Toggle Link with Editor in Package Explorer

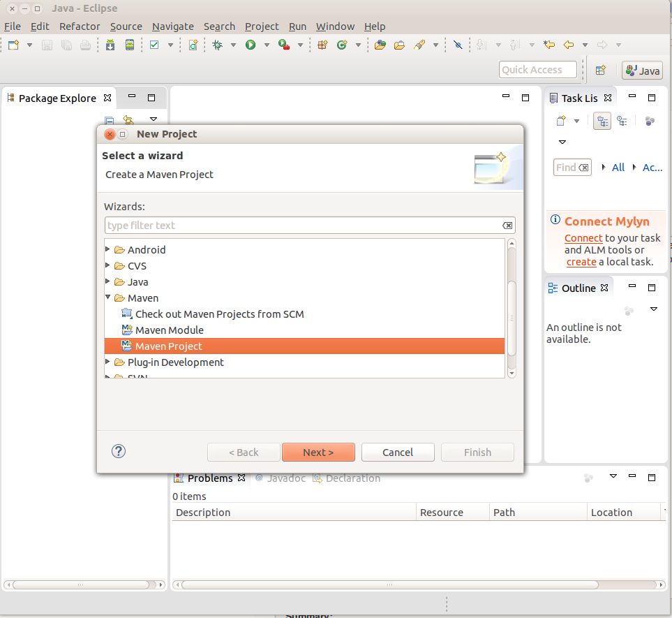128,119
